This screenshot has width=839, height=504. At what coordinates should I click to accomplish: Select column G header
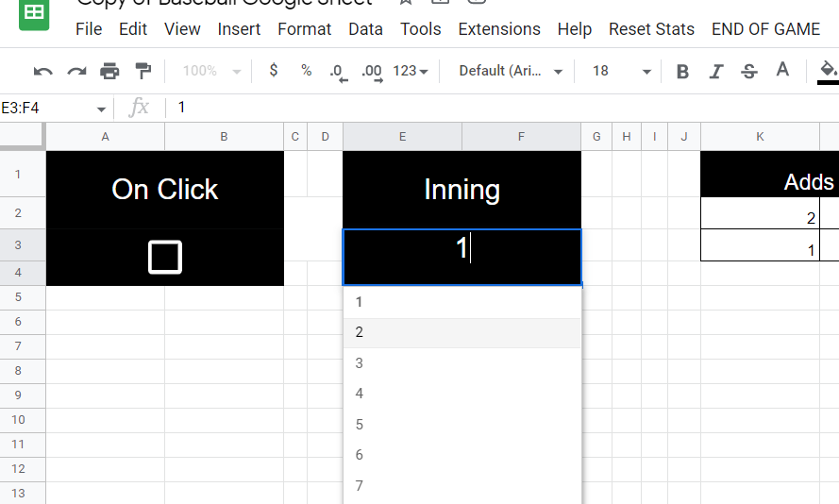[596, 137]
